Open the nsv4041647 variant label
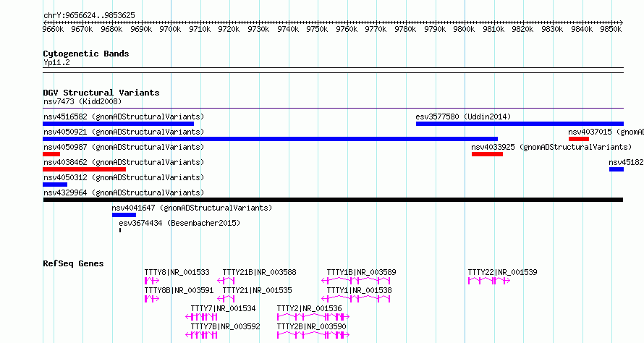644x343 pixels. tap(192, 208)
